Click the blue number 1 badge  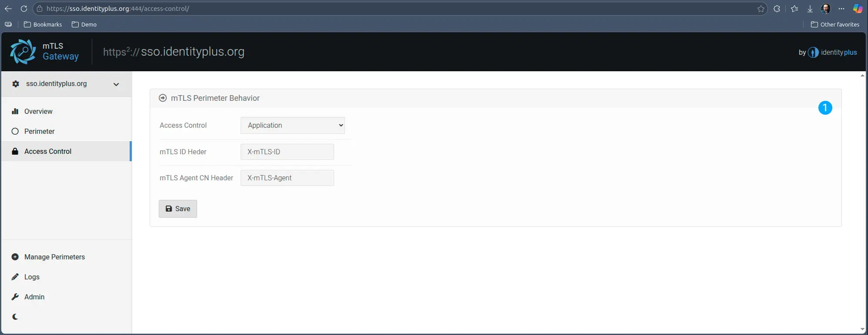[825, 108]
